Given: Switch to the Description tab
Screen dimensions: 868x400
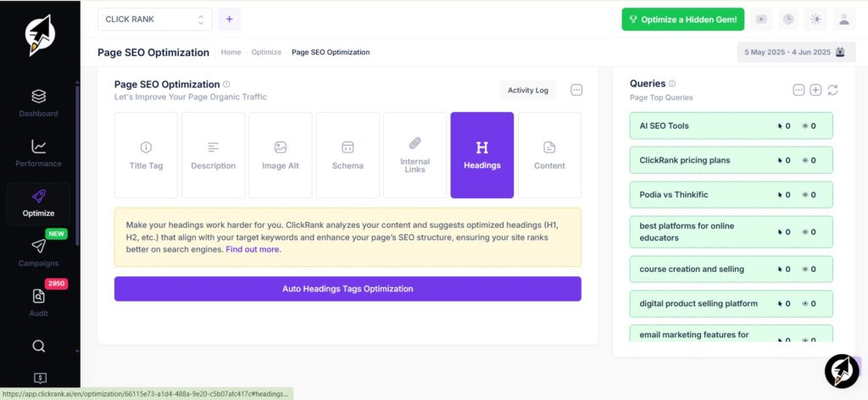Looking at the screenshot, I should (x=213, y=155).
